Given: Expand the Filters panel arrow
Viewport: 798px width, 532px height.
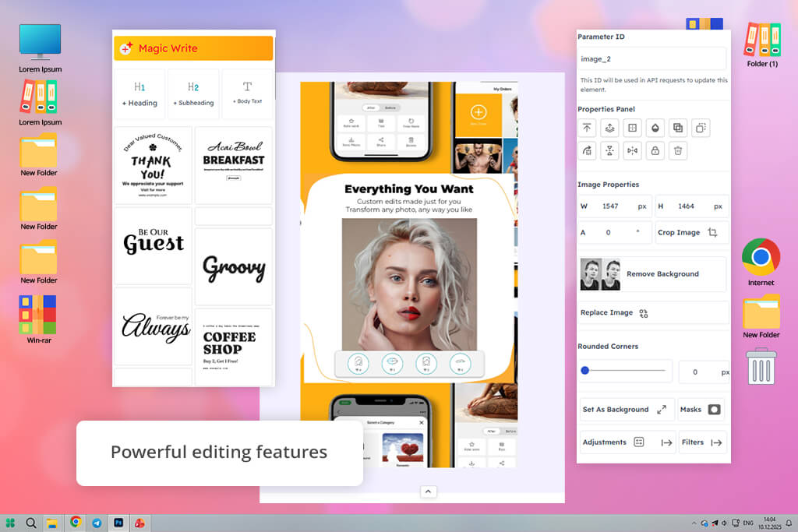Looking at the screenshot, I should pos(717,442).
